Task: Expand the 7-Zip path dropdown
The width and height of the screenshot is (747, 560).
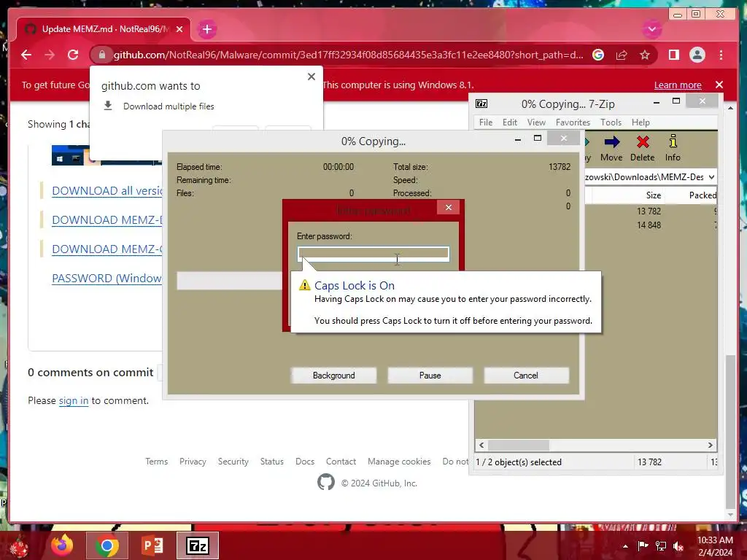Action: point(711,177)
